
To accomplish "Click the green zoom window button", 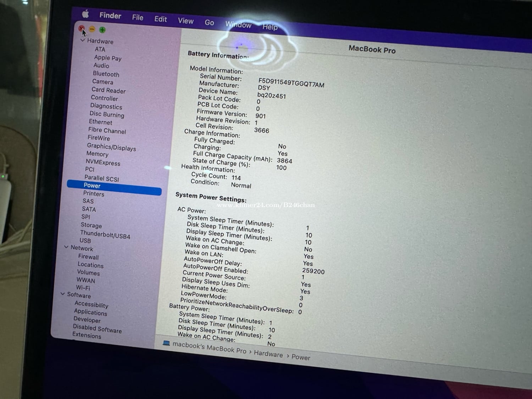I will (102, 30).
